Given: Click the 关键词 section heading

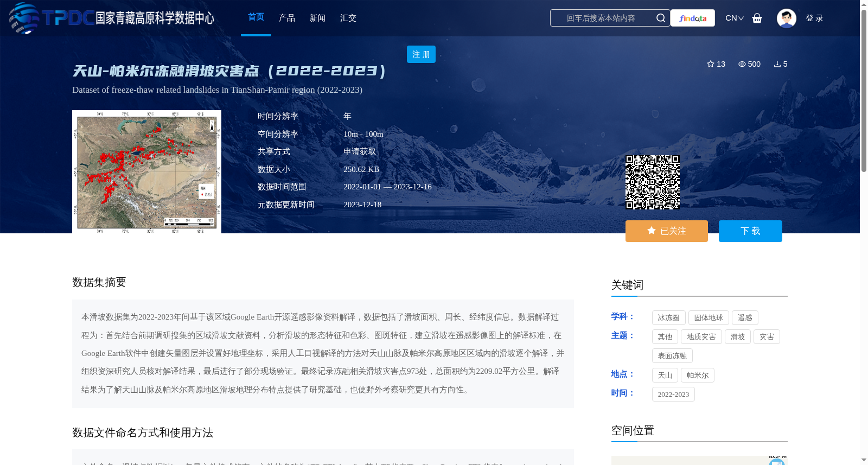Looking at the screenshot, I should pyautogui.click(x=628, y=285).
